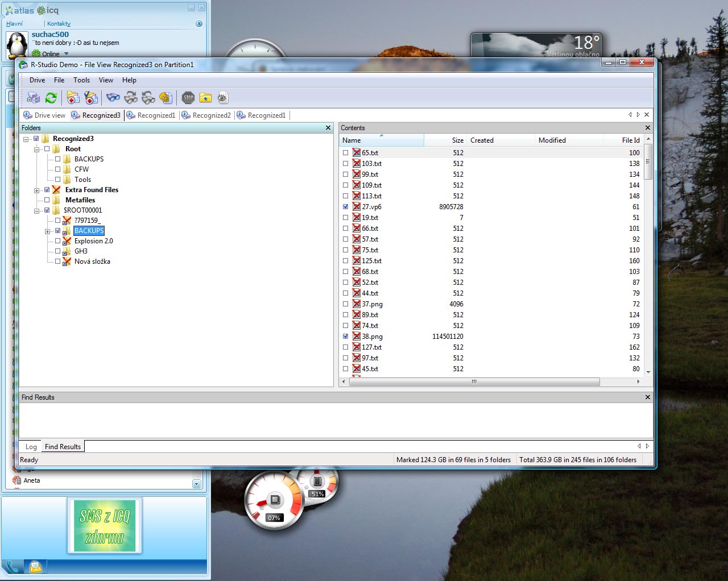Image resolution: width=728 pixels, height=581 pixels.
Task: Click the icon beside Nová složka folder
Action: pos(67,262)
